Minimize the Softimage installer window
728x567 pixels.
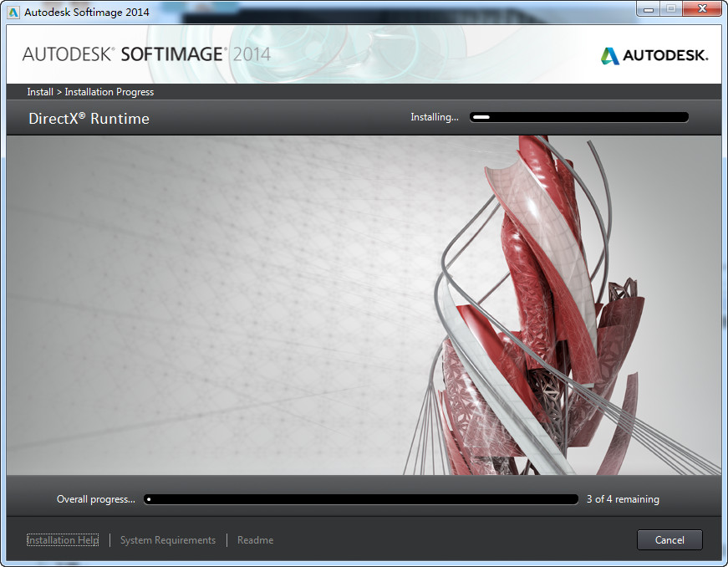pyautogui.click(x=648, y=9)
